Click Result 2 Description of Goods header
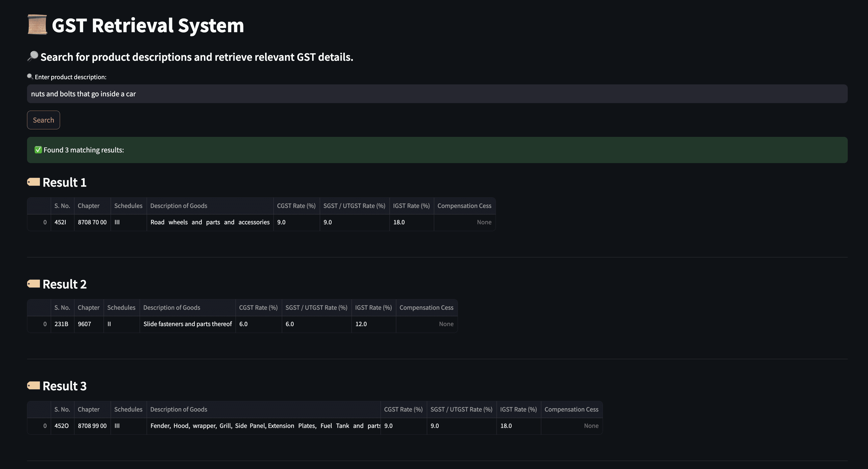 (x=187, y=307)
